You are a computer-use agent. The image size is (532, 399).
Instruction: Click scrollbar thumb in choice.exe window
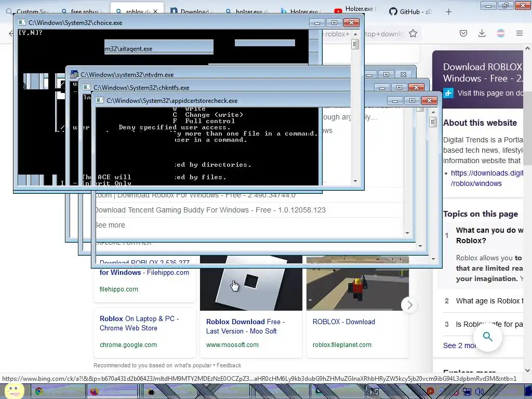(355, 44)
